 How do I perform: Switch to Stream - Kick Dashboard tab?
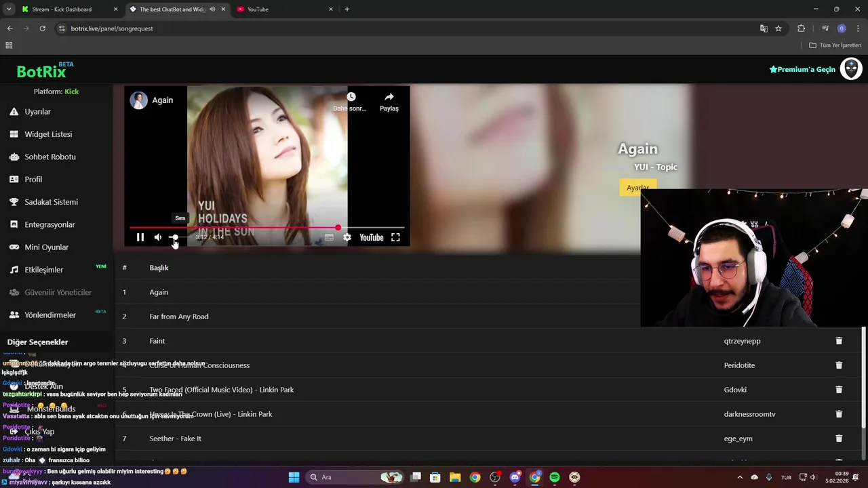click(x=62, y=9)
